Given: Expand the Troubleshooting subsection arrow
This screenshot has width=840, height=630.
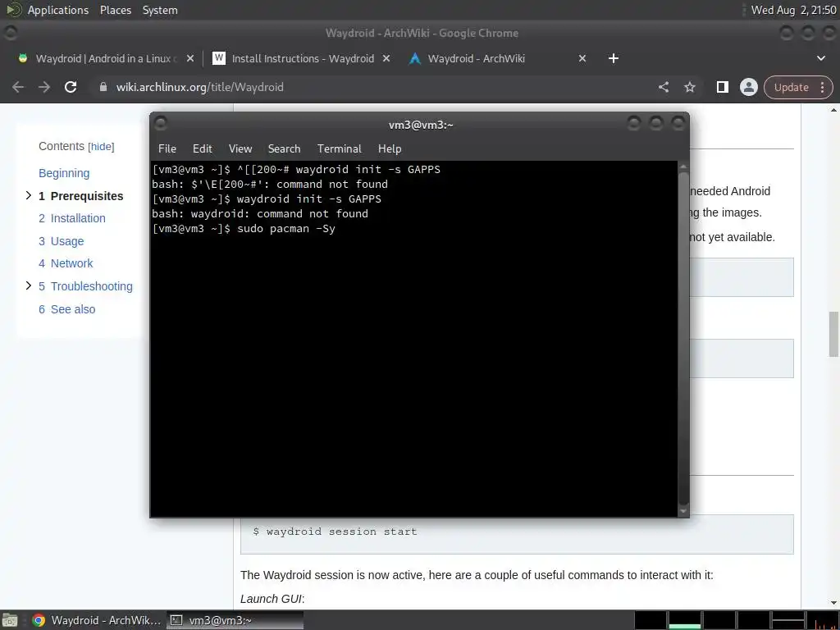Looking at the screenshot, I should [x=29, y=285].
